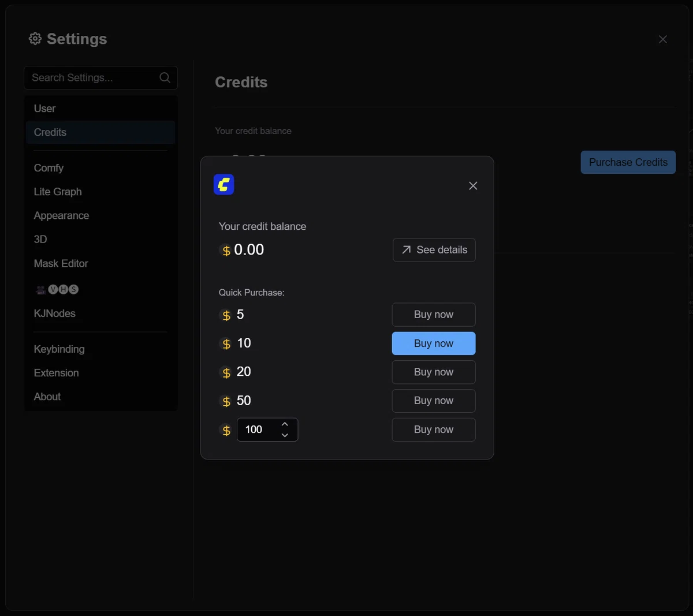Open the Keybinding settings

(x=100, y=349)
